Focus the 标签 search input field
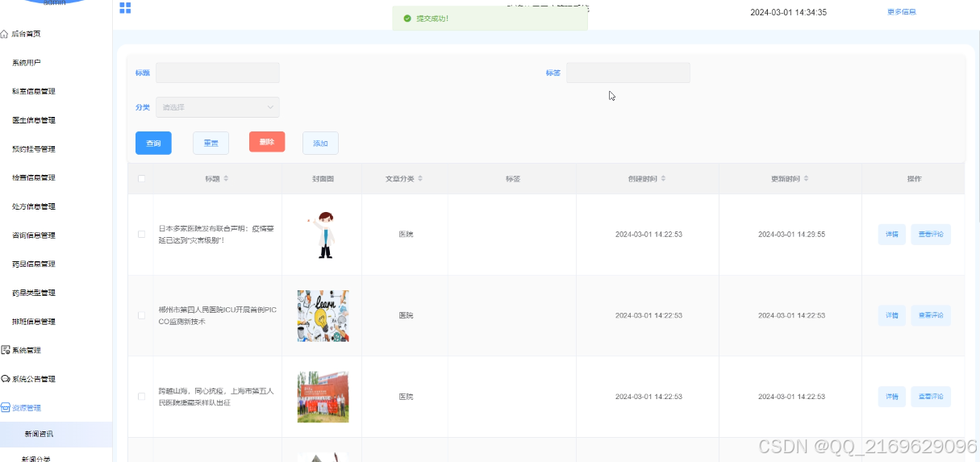The width and height of the screenshot is (980, 462). pos(628,73)
